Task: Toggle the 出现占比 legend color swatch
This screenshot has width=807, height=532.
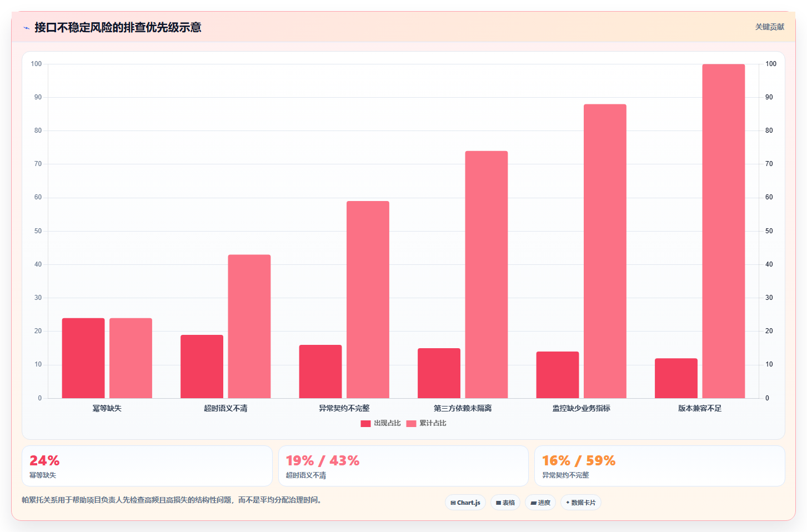Action: (365, 424)
